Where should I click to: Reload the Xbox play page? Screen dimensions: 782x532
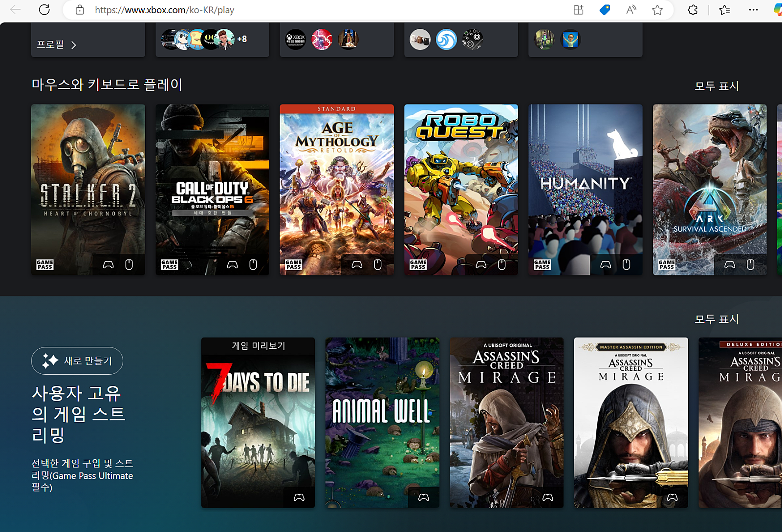(44, 10)
